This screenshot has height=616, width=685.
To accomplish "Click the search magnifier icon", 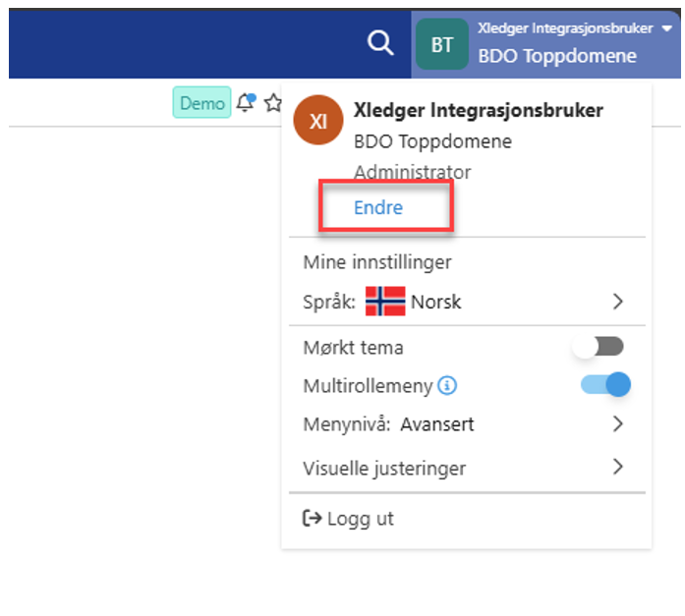I will [379, 43].
